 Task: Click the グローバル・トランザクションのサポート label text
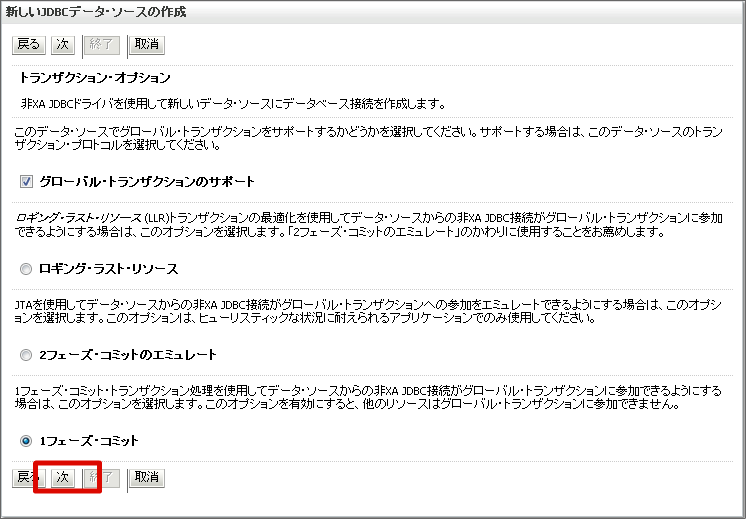tap(147, 181)
